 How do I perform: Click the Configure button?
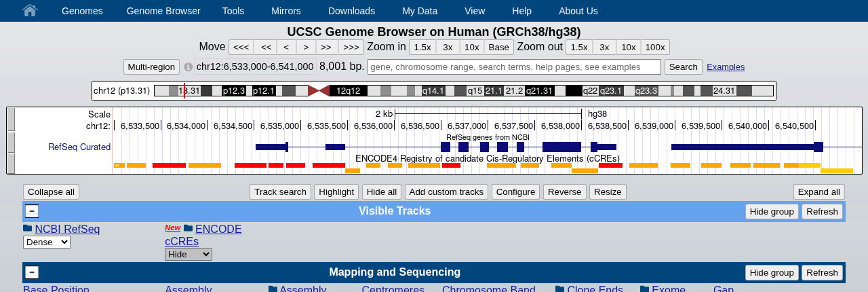[x=515, y=191]
